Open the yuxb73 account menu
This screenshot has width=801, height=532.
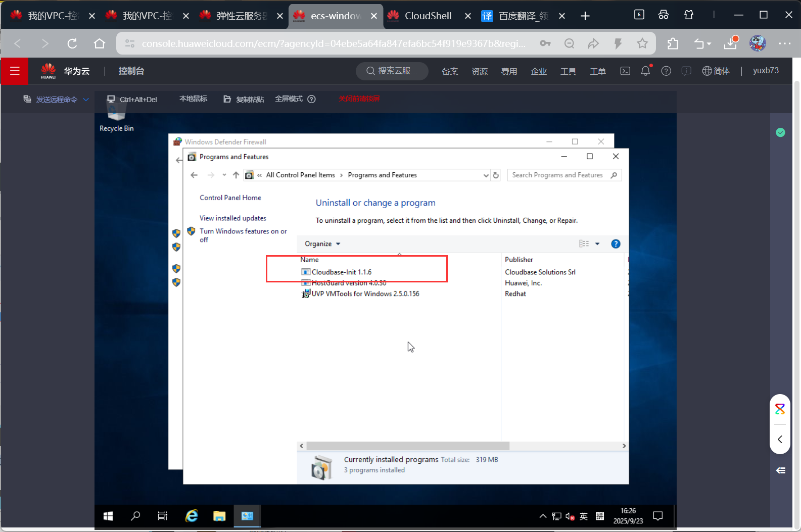766,71
